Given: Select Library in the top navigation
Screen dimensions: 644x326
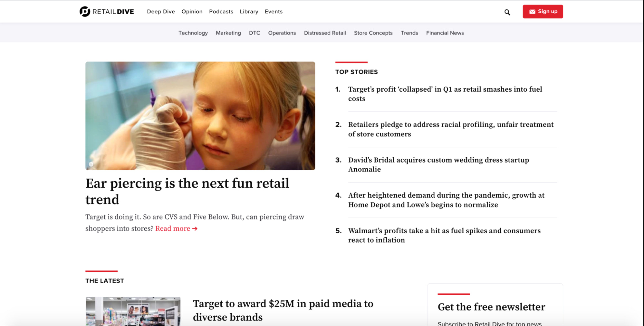Looking at the screenshot, I should (x=249, y=12).
